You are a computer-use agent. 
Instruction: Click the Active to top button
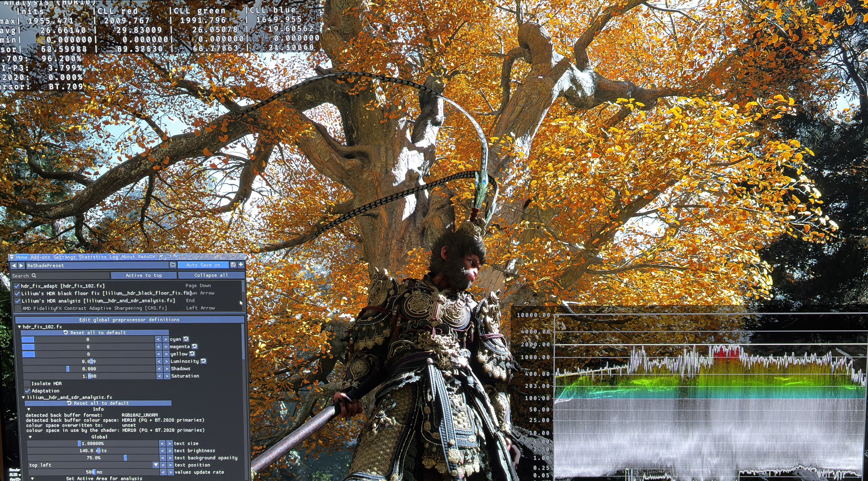point(144,275)
